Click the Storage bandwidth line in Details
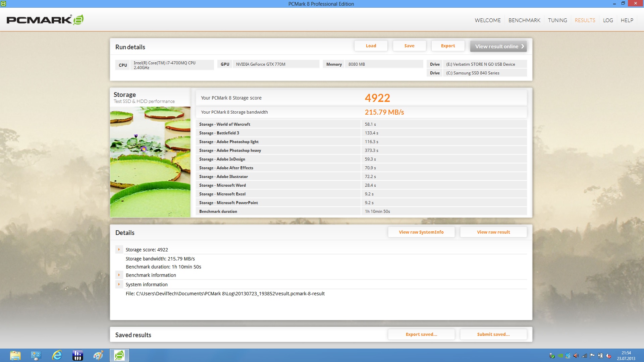The width and height of the screenshot is (644, 362). (160, 259)
